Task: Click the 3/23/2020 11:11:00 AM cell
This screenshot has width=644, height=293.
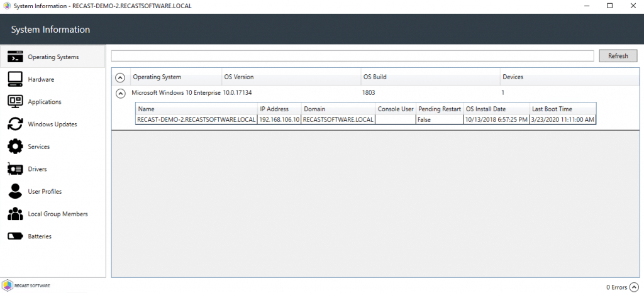Action: click(x=563, y=119)
